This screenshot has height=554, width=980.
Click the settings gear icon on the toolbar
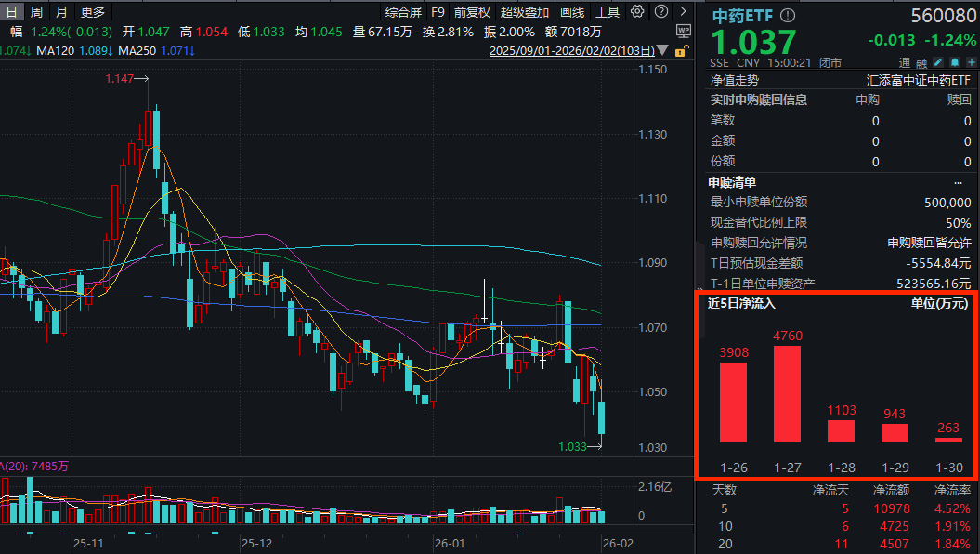(x=637, y=11)
